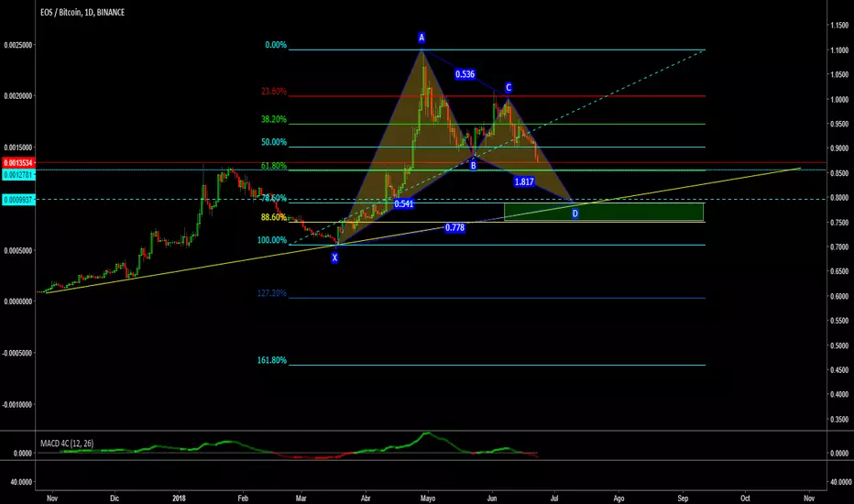Click -0.0010000 on the left price scale

point(17,405)
